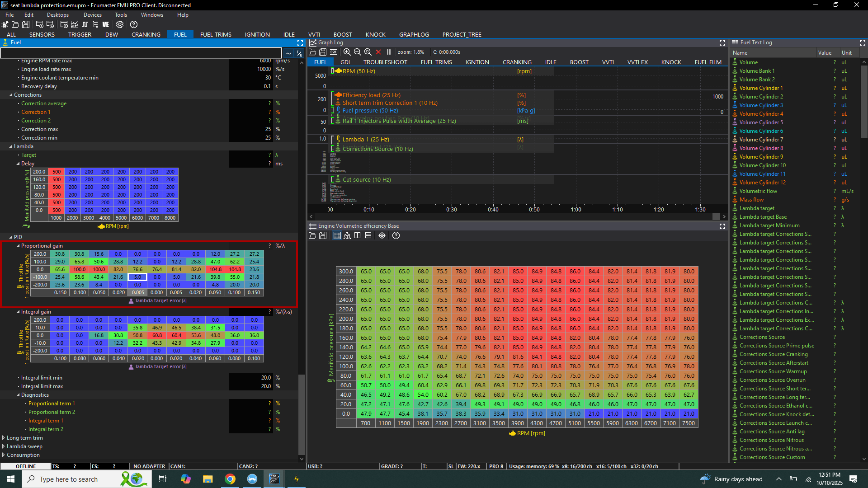The width and height of the screenshot is (868, 488).
Task: Click the crosshair follow-cell icon
Action: click(382, 235)
